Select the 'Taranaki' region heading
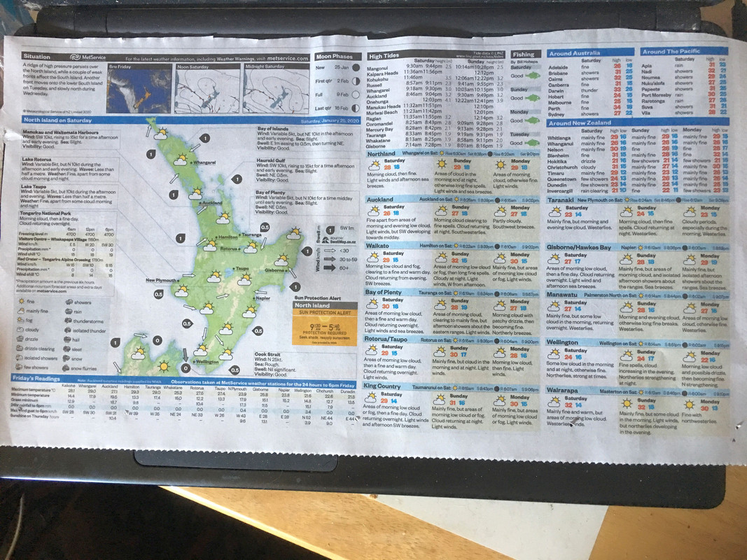The width and height of the screenshot is (747, 560). tap(561, 200)
